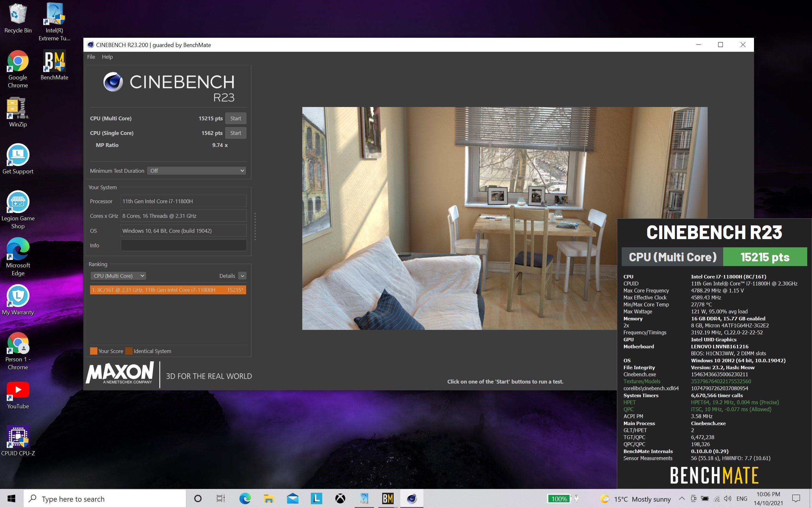Open the Recycle Bin desktop icon
The height and width of the screenshot is (508, 812).
click(18, 18)
